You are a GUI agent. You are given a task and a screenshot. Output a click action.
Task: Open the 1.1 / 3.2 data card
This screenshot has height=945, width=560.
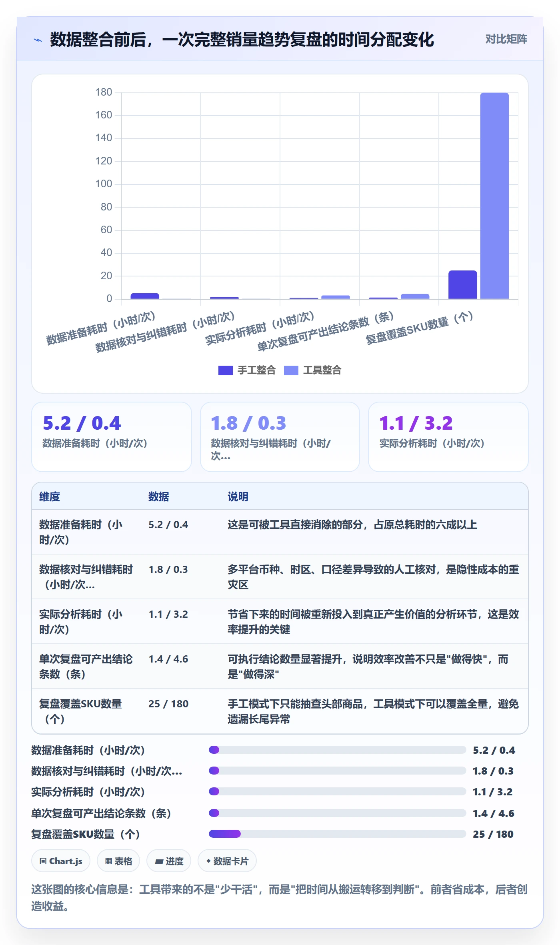(448, 436)
